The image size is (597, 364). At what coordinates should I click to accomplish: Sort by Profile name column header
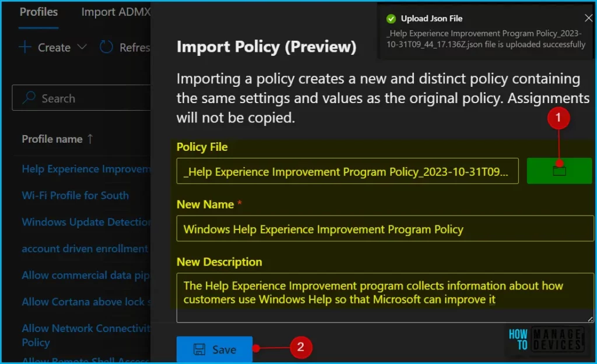point(52,139)
